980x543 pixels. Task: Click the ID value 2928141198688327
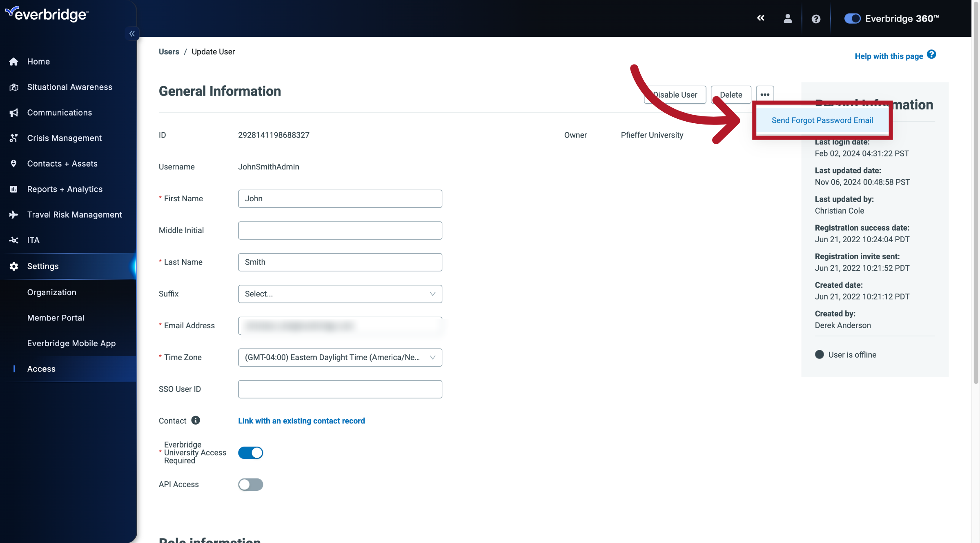274,135
